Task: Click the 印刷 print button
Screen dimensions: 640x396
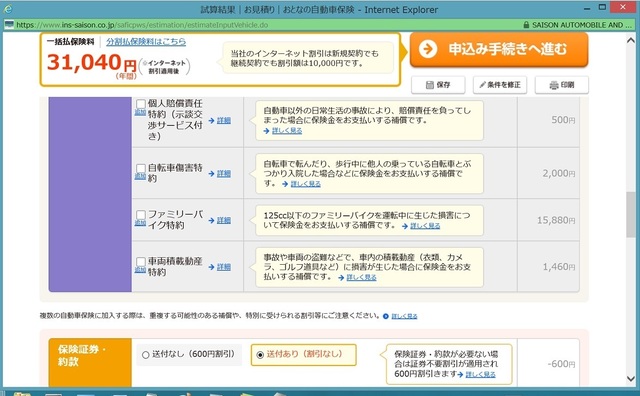Action: tap(562, 85)
